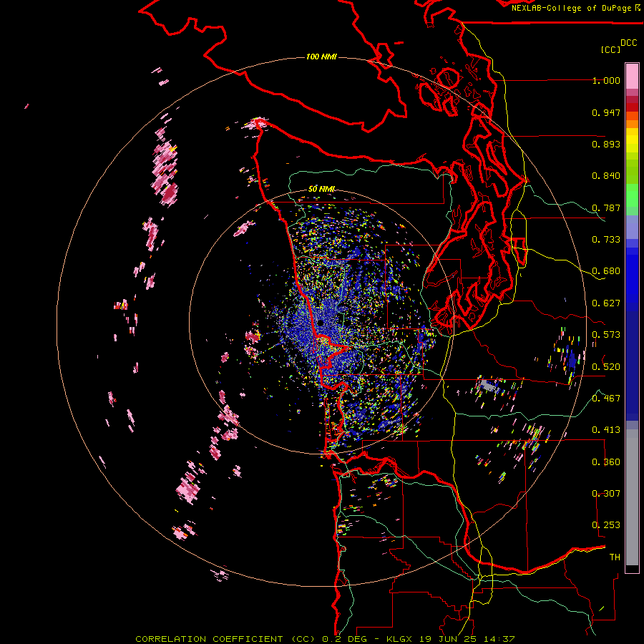Pick the light pink segment of color bar
644x644 pixels.
point(632,76)
